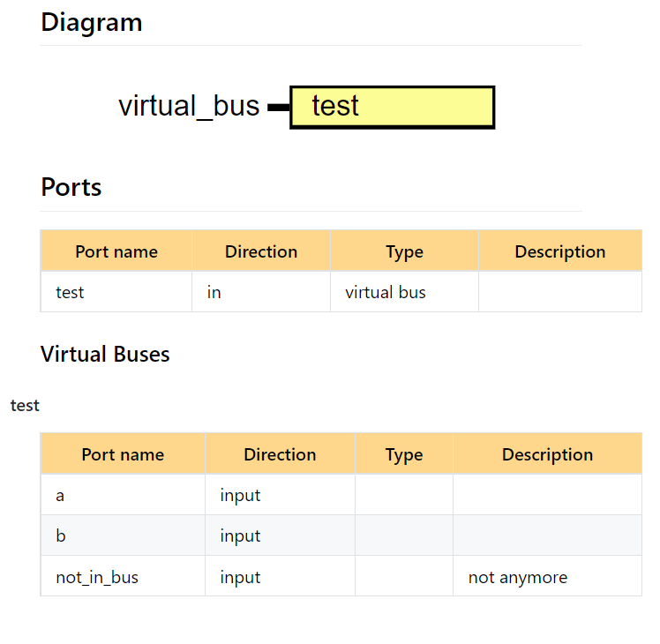This screenshot has height=644, width=660.
Task: Select the not_in_bus port cell
Action: click(x=123, y=576)
